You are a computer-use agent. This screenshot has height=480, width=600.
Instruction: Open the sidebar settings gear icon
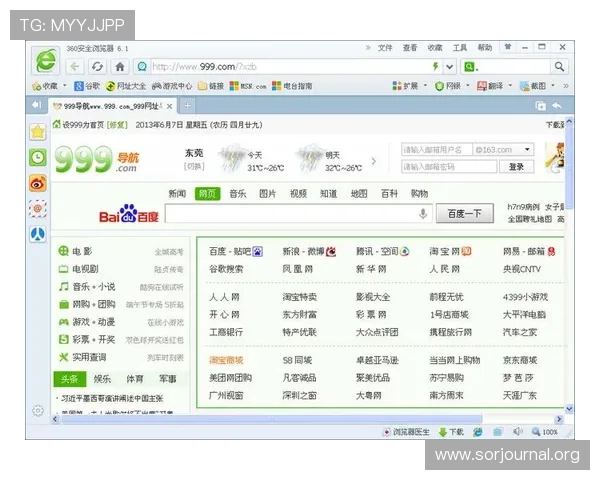[x=37, y=410]
